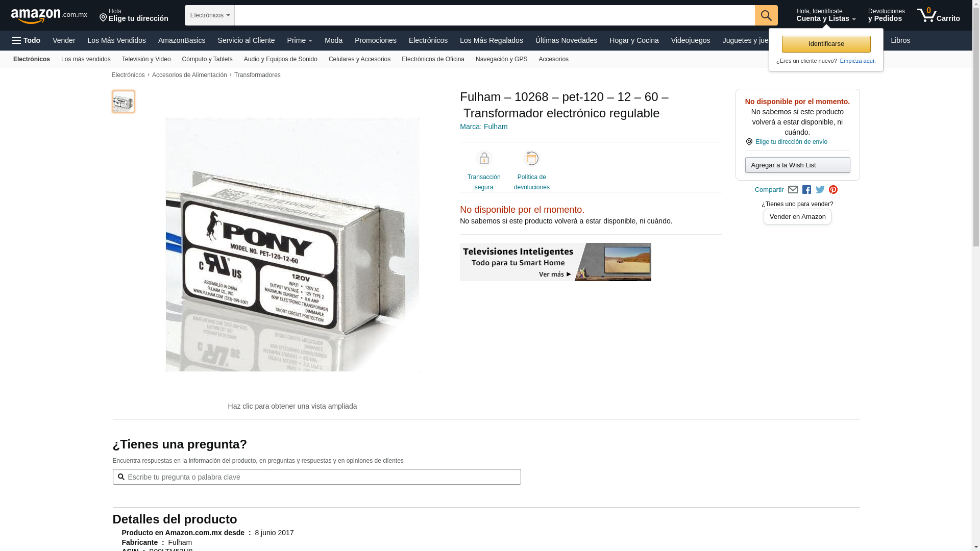Share the product on Facebook
The height and width of the screenshot is (551, 980).
tap(806, 190)
